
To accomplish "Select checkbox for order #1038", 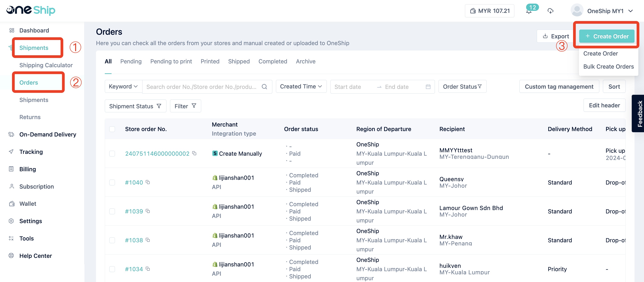I will pos(112,240).
